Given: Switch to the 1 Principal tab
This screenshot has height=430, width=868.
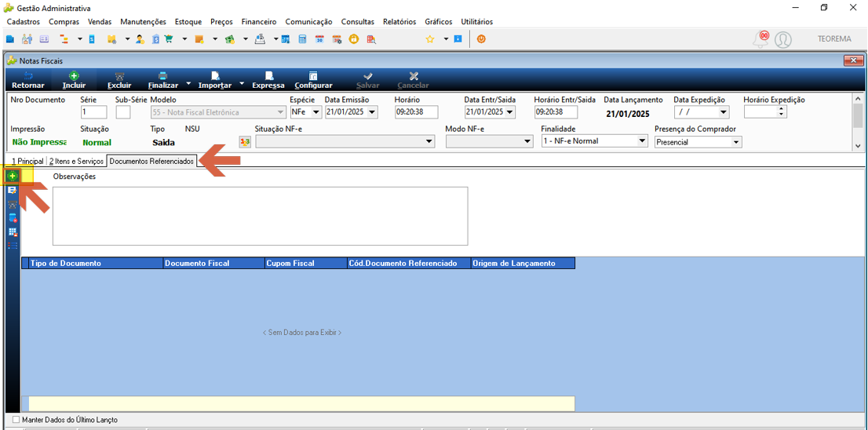Looking at the screenshot, I should tap(27, 161).
